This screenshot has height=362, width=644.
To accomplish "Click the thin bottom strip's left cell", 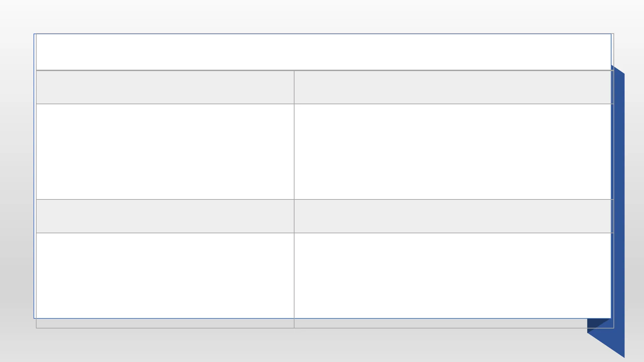I will pyautogui.click(x=165, y=323).
